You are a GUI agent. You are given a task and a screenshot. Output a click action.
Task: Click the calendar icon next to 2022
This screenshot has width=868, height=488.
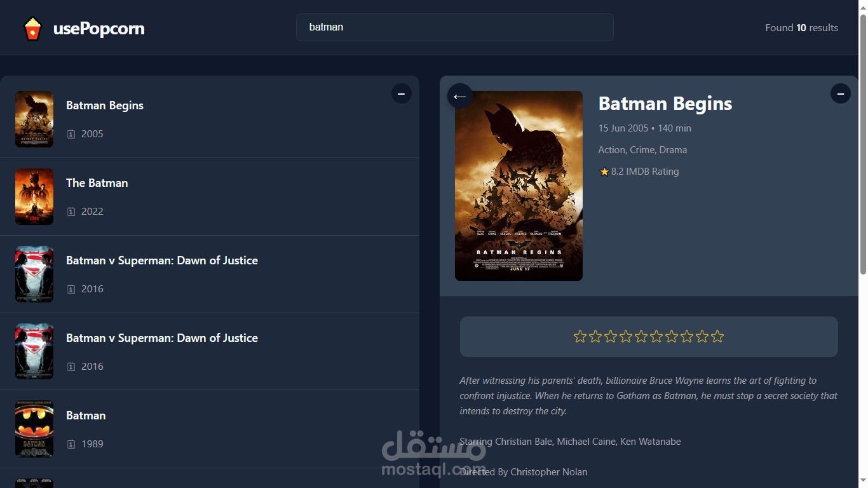71,212
